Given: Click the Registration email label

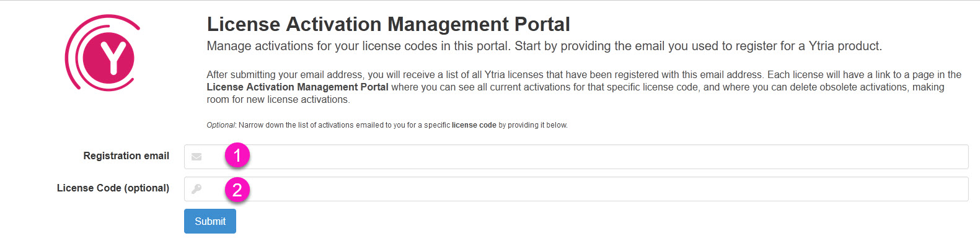Looking at the screenshot, I should (126, 156).
